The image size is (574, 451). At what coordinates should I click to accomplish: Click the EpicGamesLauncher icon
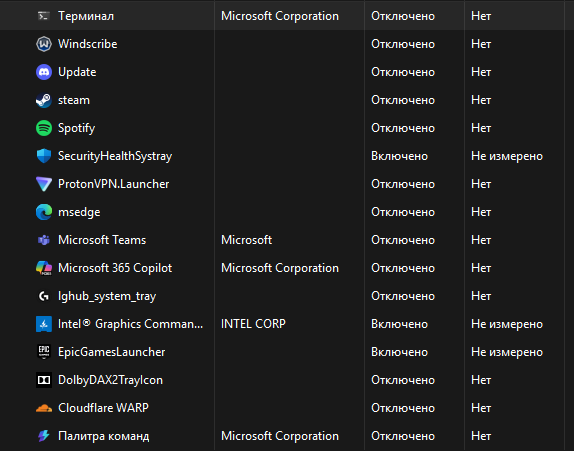(44, 352)
